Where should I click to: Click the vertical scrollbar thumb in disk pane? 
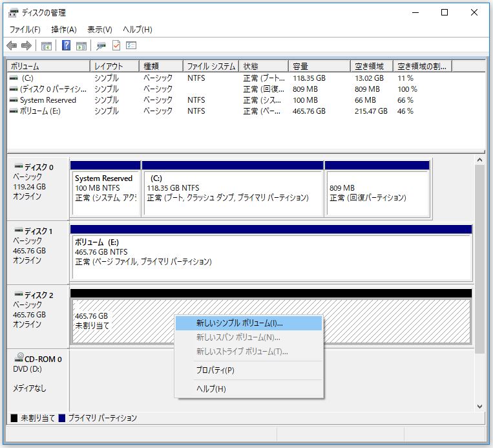click(x=480, y=259)
